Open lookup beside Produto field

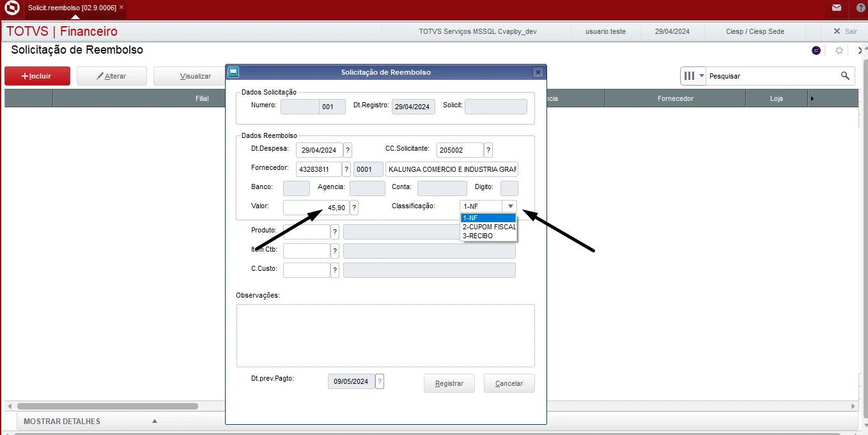[x=335, y=231]
